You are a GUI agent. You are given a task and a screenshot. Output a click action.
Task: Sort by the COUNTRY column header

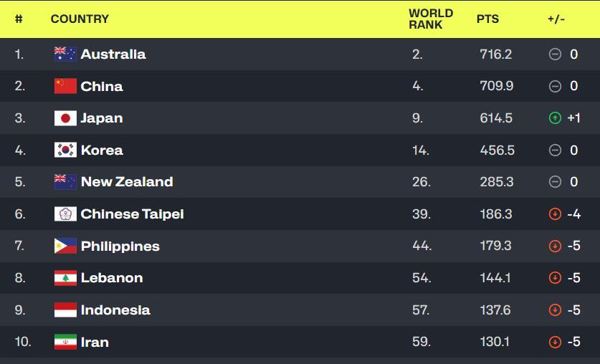pos(80,19)
